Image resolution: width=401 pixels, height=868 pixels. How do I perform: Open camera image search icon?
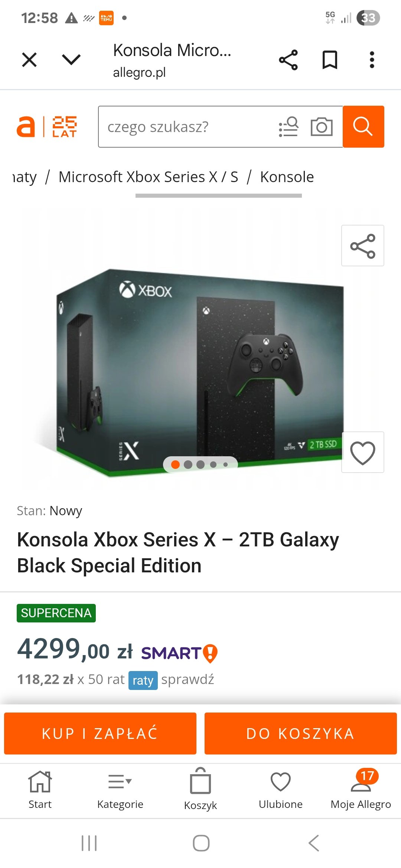click(321, 127)
